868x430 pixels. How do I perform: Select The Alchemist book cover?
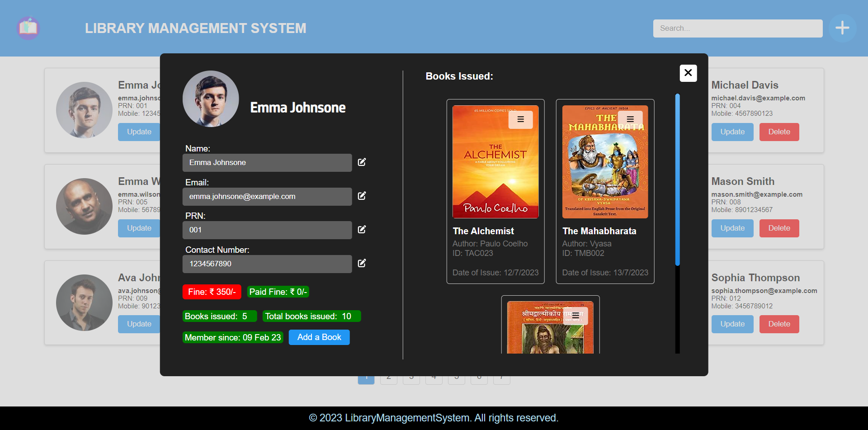[495, 172]
